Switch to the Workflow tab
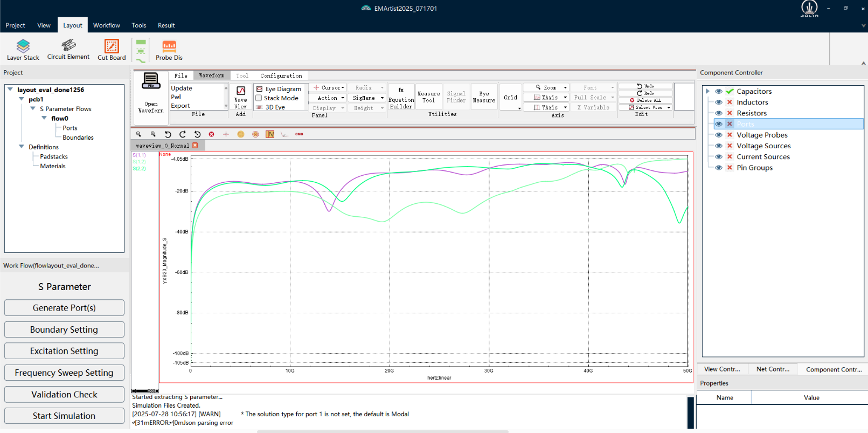868x433 pixels. pos(107,25)
